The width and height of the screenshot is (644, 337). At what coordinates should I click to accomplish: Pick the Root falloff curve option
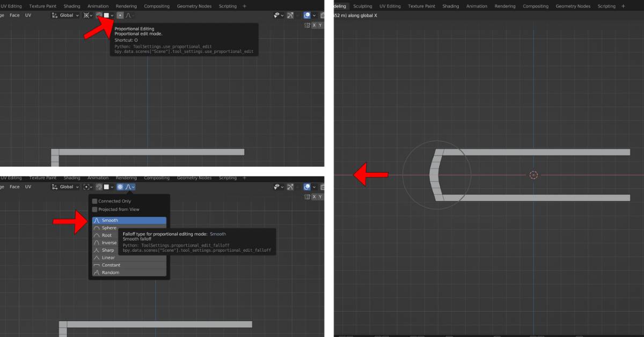point(107,236)
